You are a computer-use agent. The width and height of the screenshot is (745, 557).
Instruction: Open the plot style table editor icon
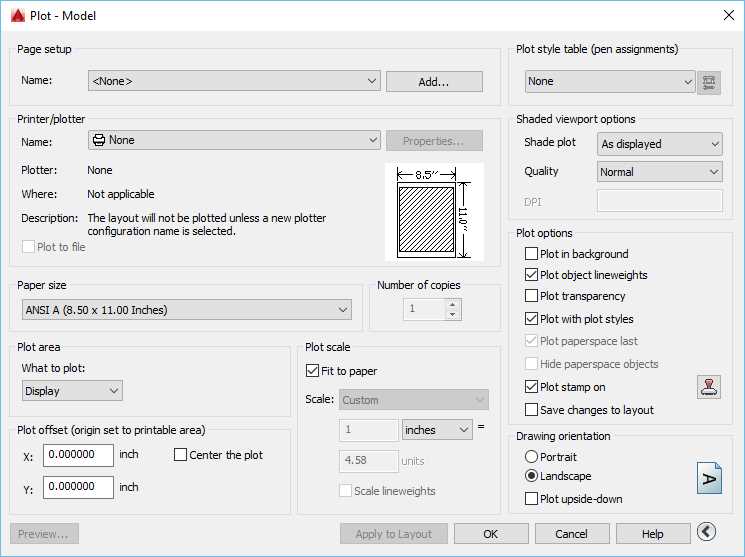[x=708, y=83]
